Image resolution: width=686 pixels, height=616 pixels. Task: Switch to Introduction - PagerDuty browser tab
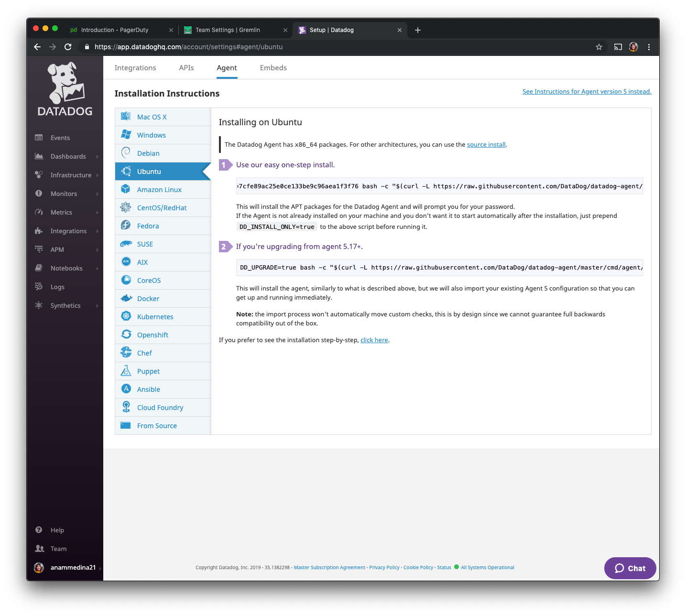(121, 30)
